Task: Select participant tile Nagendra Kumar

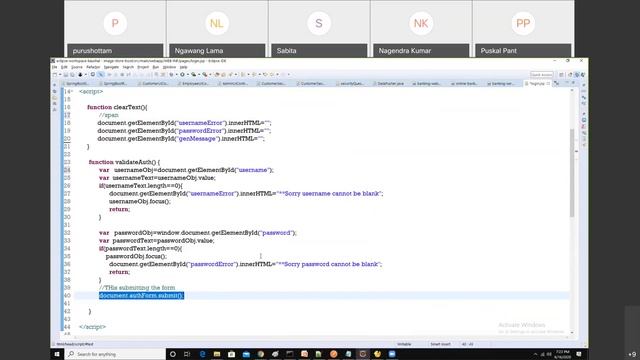Action: pyautogui.click(x=421, y=29)
